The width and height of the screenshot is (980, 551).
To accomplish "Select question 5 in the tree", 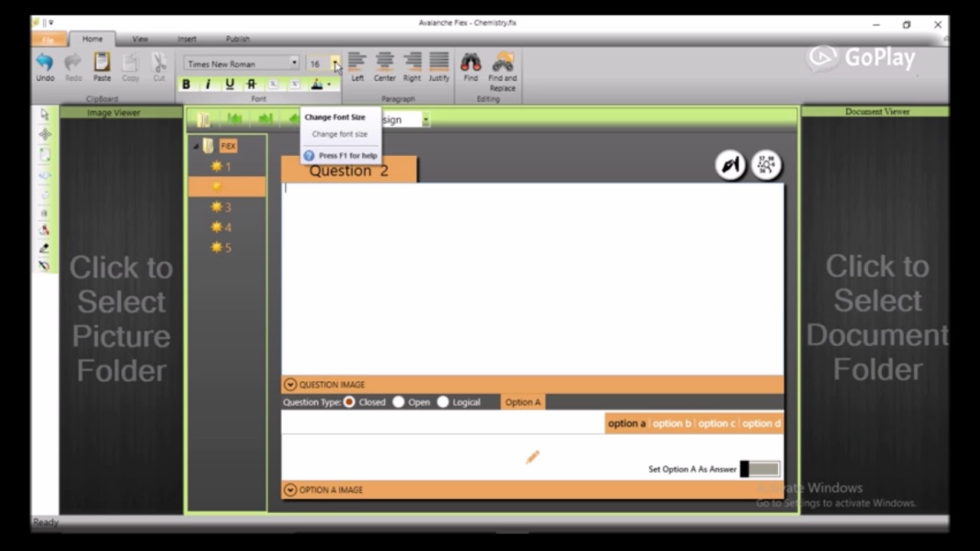I will pos(220,248).
